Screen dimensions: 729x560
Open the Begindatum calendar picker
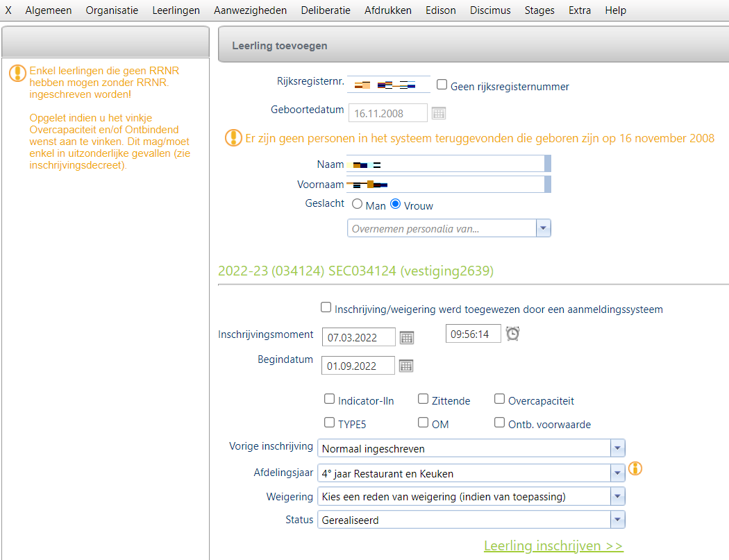[x=406, y=366]
